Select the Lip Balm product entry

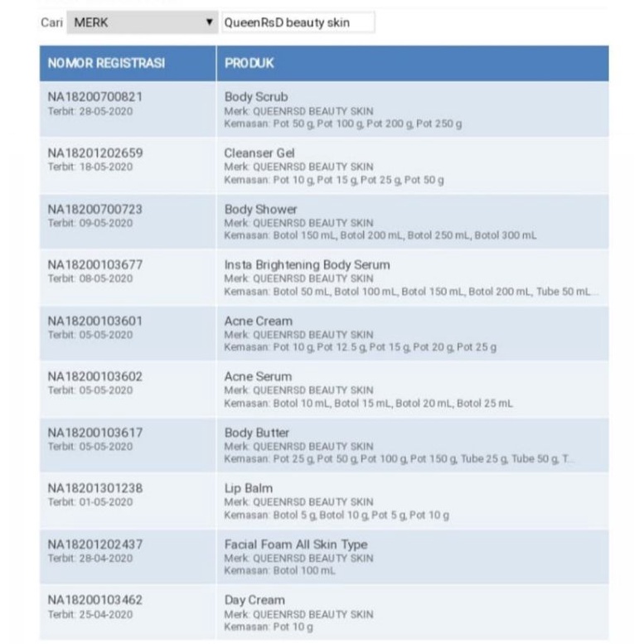249,488
